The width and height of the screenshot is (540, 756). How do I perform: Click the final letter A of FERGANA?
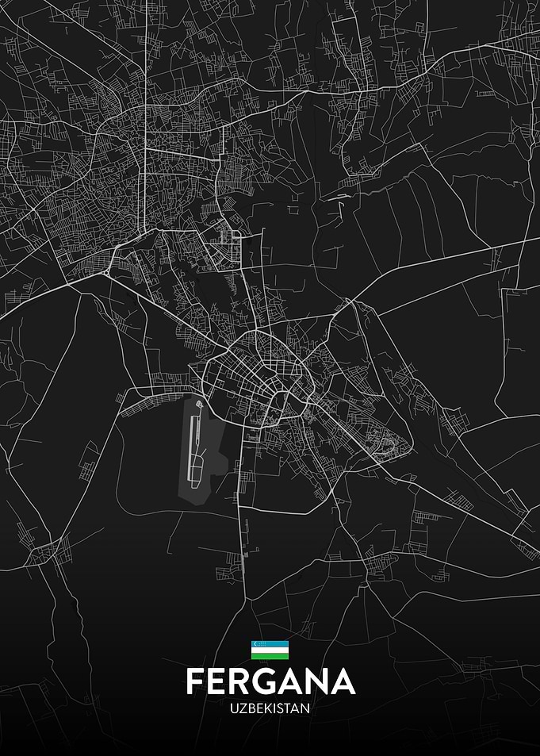click(x=343, y=681)
